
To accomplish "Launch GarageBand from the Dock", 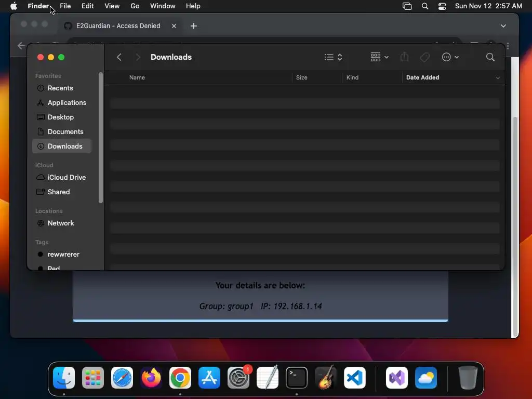I will point(326,378).
